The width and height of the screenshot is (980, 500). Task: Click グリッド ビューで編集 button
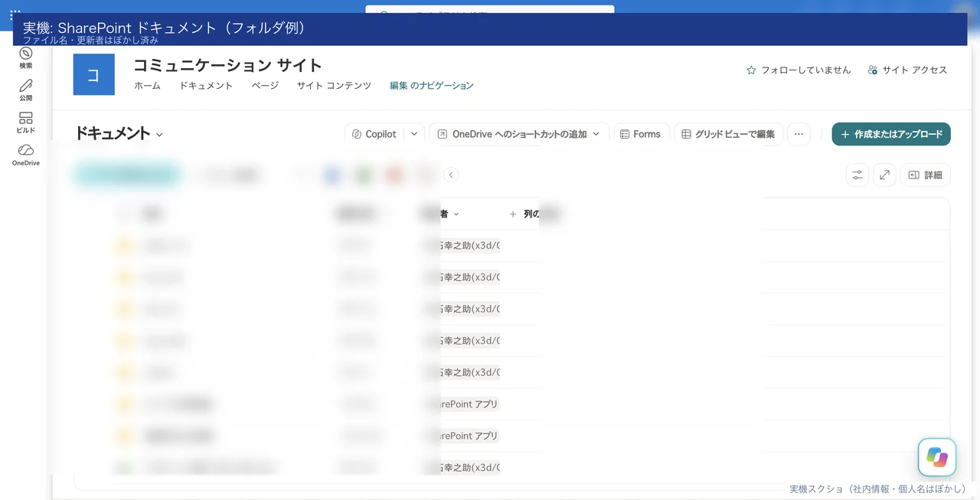(728, 134)
